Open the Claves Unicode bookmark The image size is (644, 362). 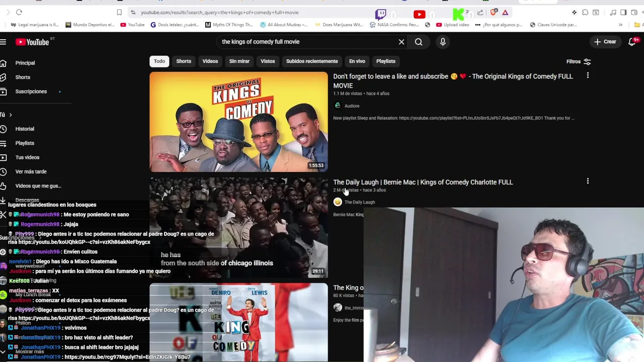(x=553, y=25)
